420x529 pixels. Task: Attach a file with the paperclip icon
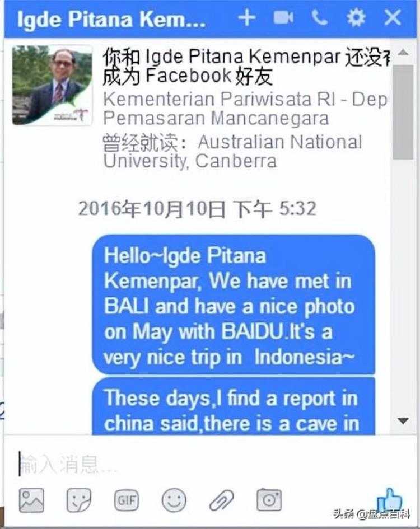221,500
